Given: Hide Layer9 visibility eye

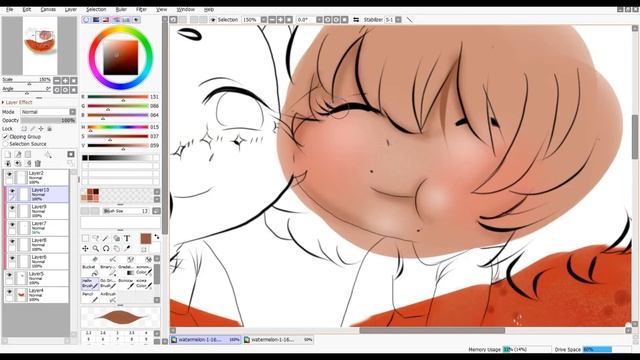Looking at the screenshot, I should (12, 208).
